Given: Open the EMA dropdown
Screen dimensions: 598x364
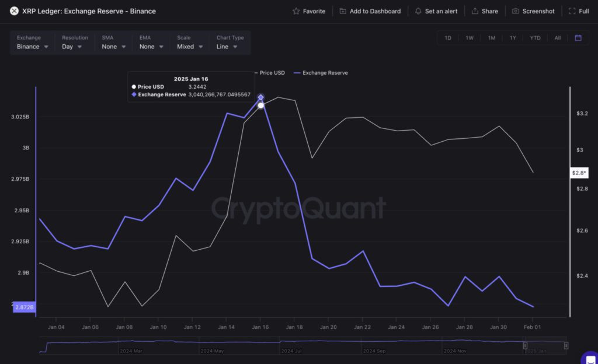Looking at the screenshot, I should [151, 42].
